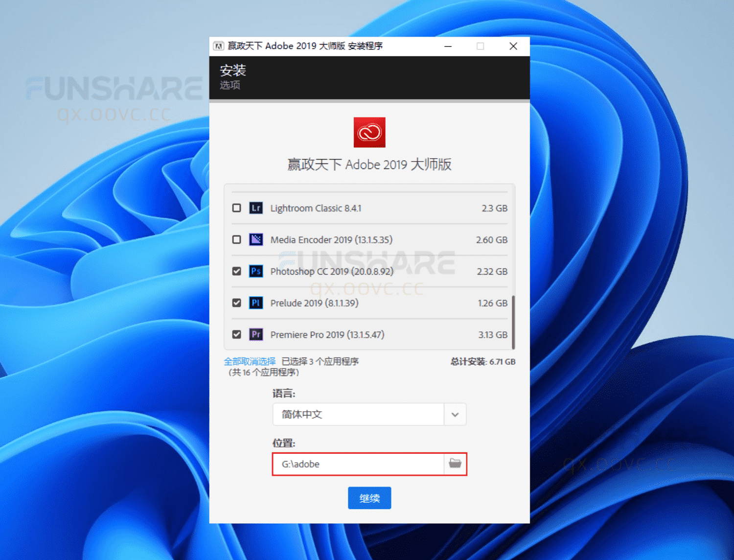Click the 2.3 GB size of Lightroom

point(495,208)
